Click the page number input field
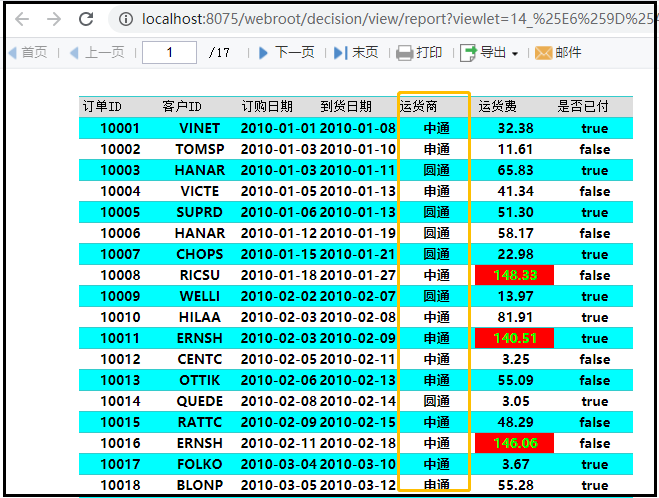 pyautogui.click(x=169, y=53)
